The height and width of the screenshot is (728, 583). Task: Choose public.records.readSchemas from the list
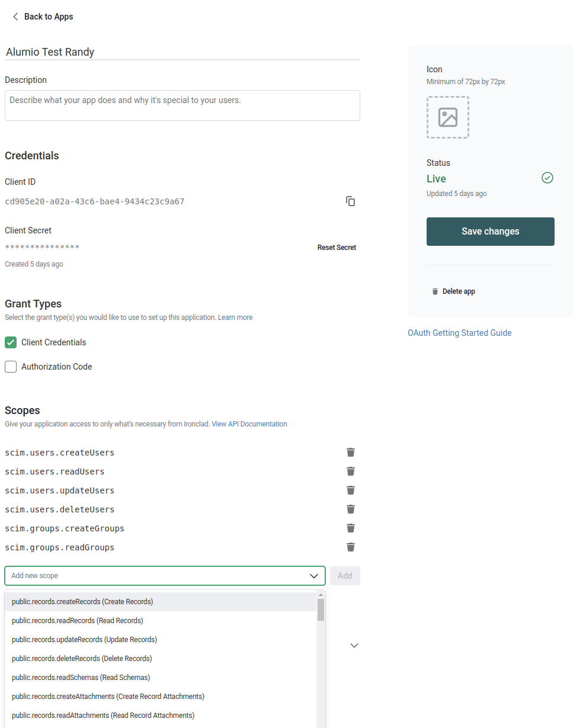[81, 678]
